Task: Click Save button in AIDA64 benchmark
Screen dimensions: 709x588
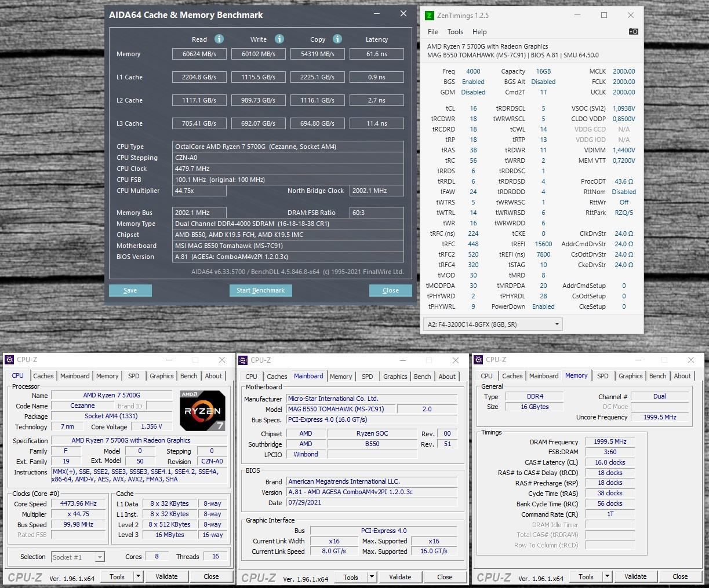Action: point(130,290)
